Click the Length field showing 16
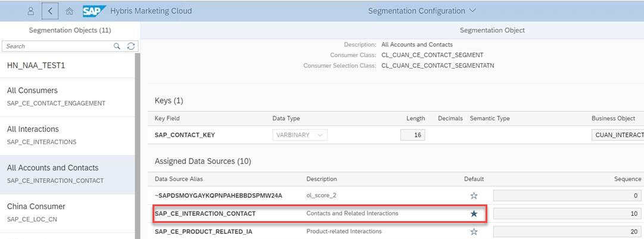Screen dimensions: 644x239 [413, 135]
